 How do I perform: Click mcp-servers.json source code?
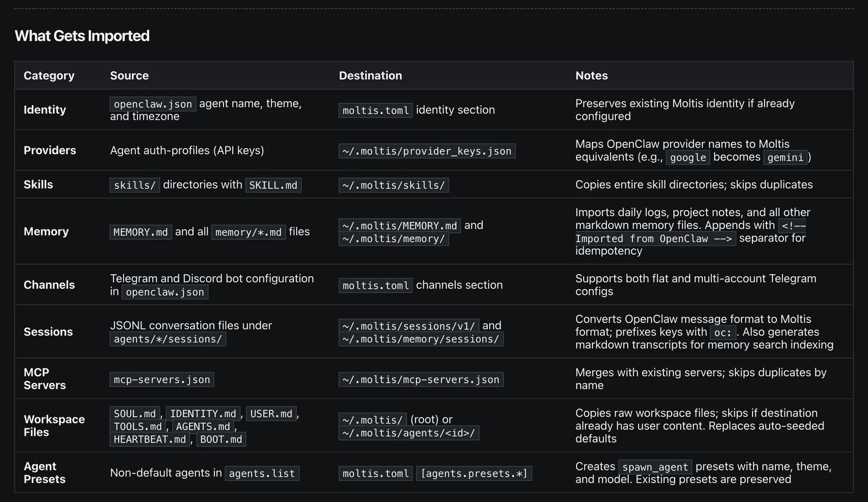tap(162, 379)
